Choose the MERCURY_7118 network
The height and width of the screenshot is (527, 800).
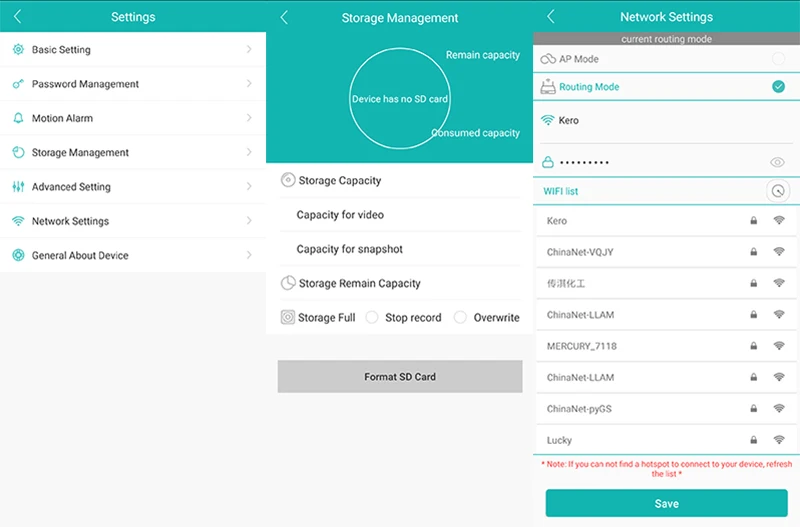pyautogui.click(x=666, y=346)
